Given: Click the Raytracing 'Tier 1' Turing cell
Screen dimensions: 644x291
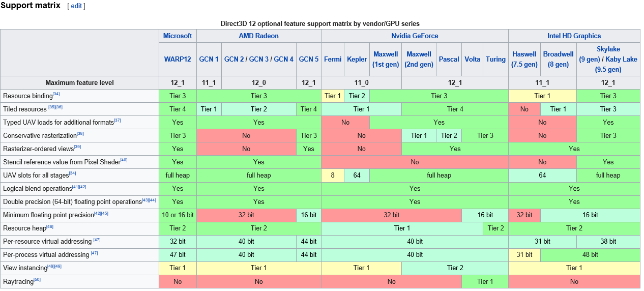Looking at the screenshot, I should (x=485, y=281).
